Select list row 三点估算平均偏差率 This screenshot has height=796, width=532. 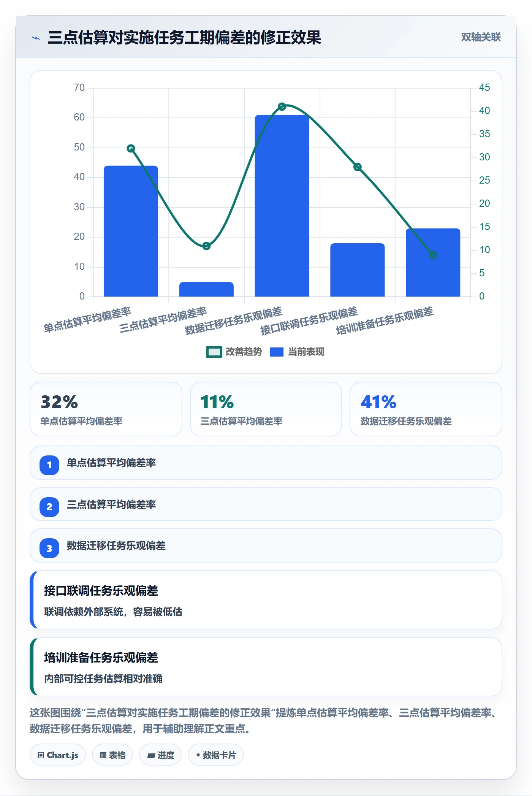[266, 504]
